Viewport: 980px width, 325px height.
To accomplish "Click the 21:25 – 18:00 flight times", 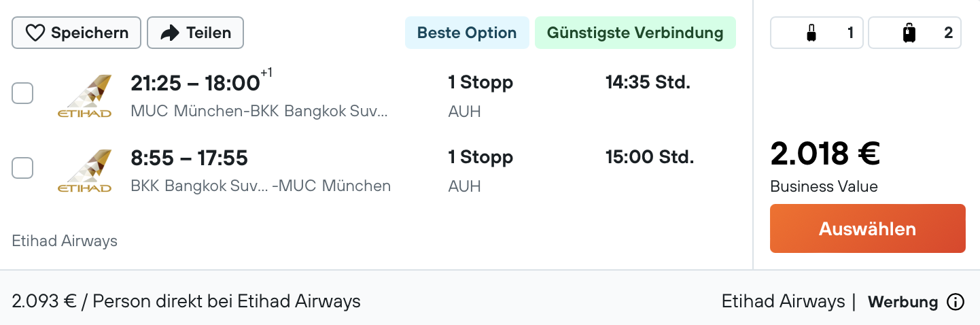I will point(196,84).
